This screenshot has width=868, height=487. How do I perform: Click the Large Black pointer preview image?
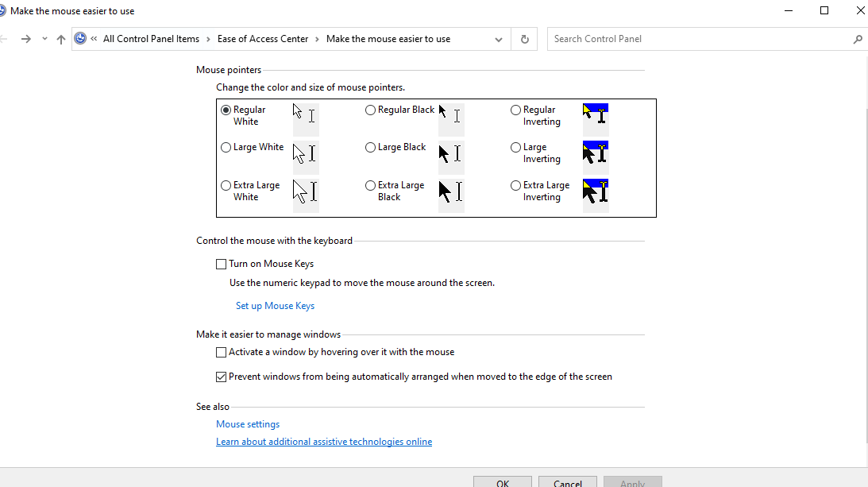coord(450,153)
